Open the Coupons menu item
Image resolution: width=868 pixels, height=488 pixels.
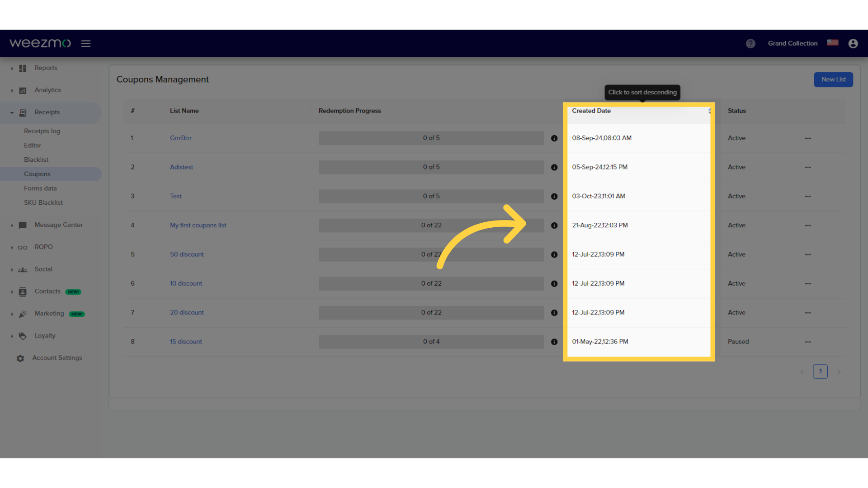37,174
